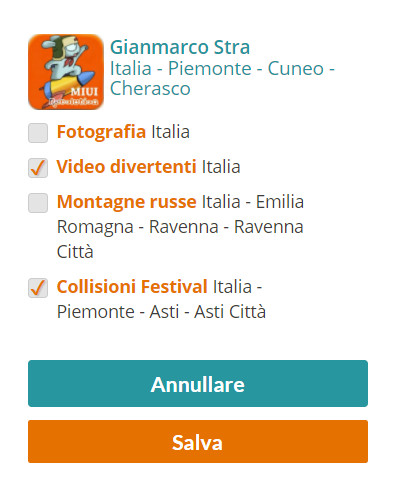Open the MIUI rabbit avatar image
Screen dimensions: 397x502
click(66, 72)
